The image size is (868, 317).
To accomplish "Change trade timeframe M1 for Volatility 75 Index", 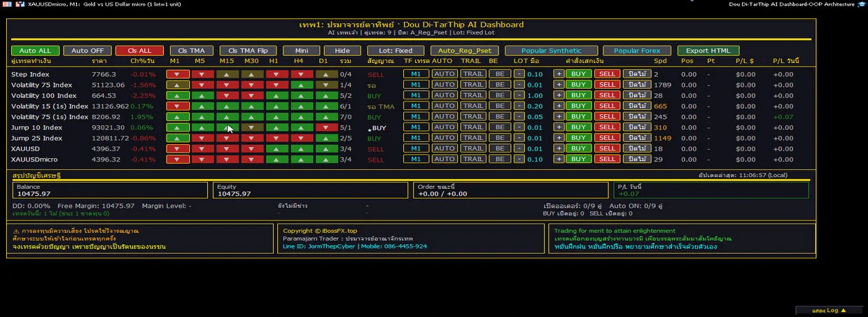I will tap(416, 85).
